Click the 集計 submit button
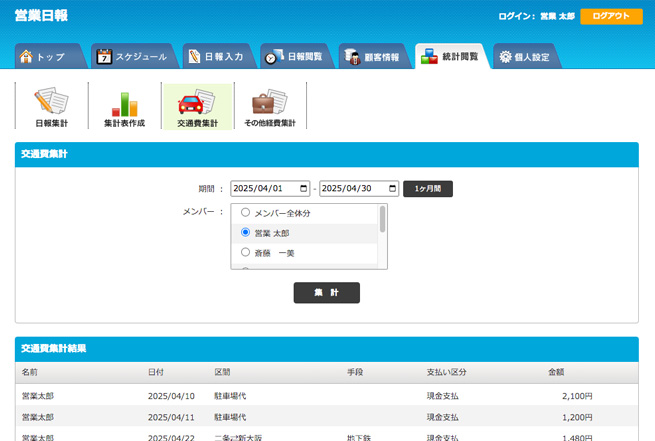 tap(327, 293)
